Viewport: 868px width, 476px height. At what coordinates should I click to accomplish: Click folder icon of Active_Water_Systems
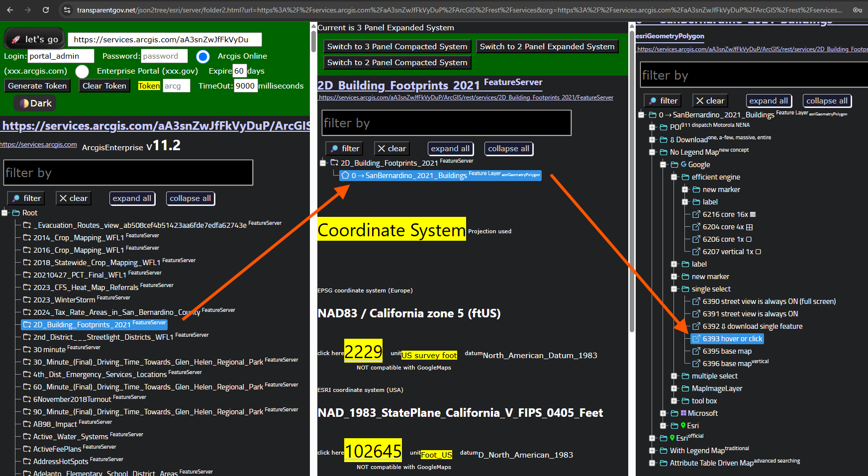coord(27,437)
